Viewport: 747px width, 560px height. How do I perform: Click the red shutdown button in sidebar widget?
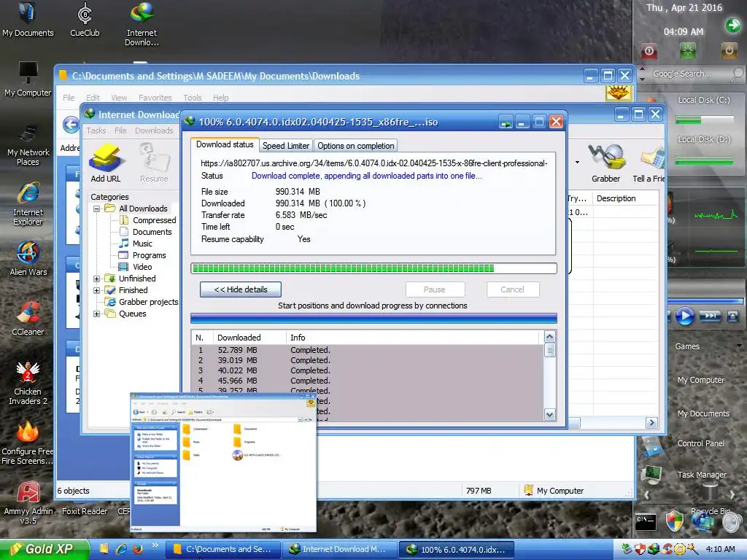click(649, 50)
